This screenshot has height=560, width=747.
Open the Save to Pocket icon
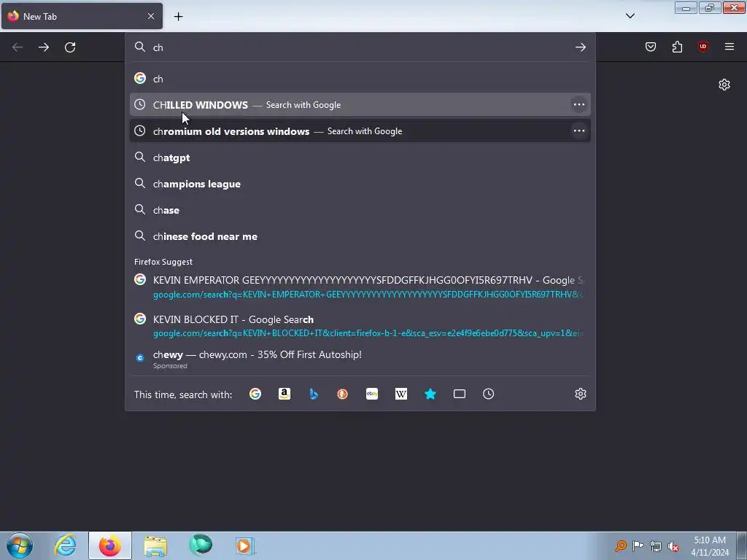[651, 47]
